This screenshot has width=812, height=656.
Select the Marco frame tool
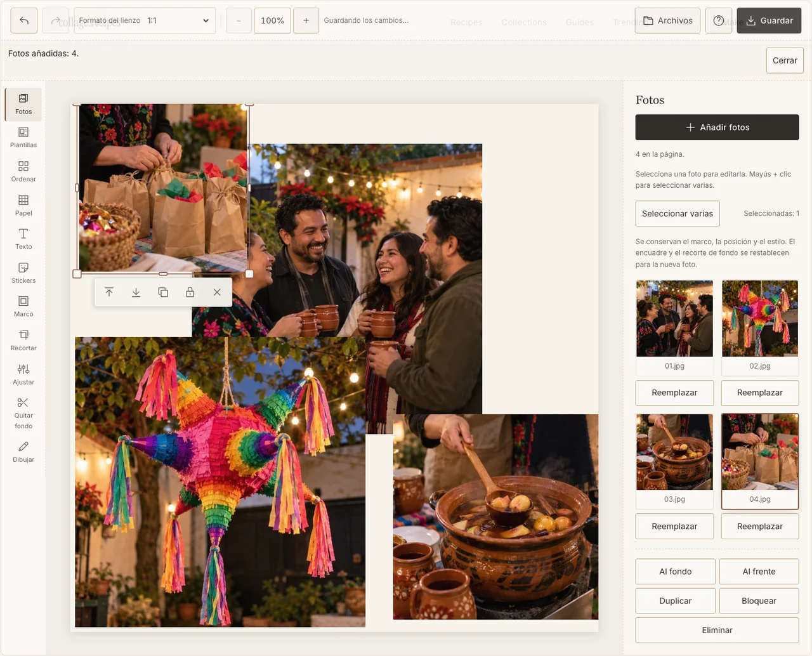click(23, 306)
